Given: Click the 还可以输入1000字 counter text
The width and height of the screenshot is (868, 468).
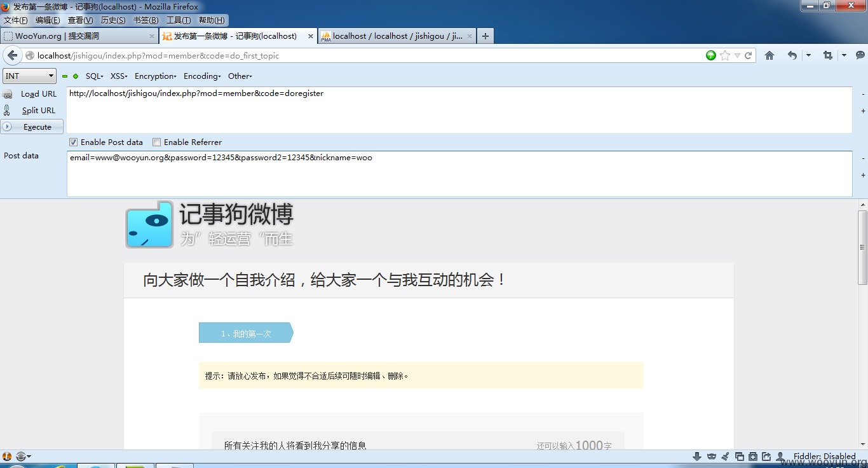Looking at the screenshot, I should coord(574,446).
